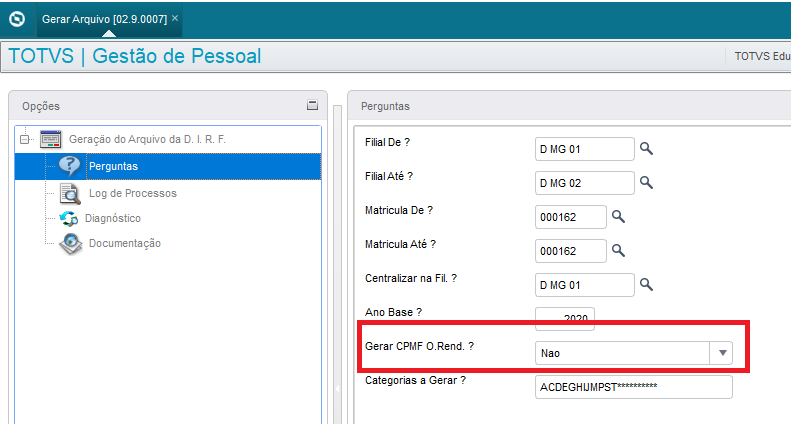
Task: Click the Perguntas panel header text
Action: pos(385,106)
